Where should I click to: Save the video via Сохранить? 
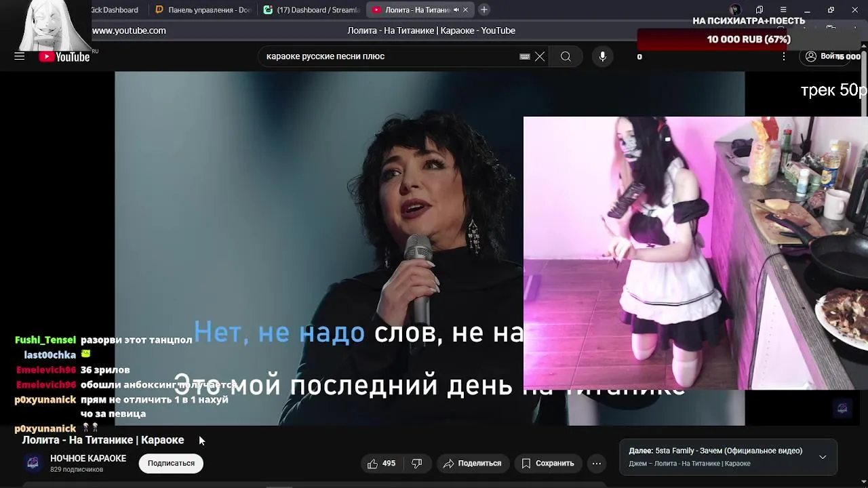point(548,464)
